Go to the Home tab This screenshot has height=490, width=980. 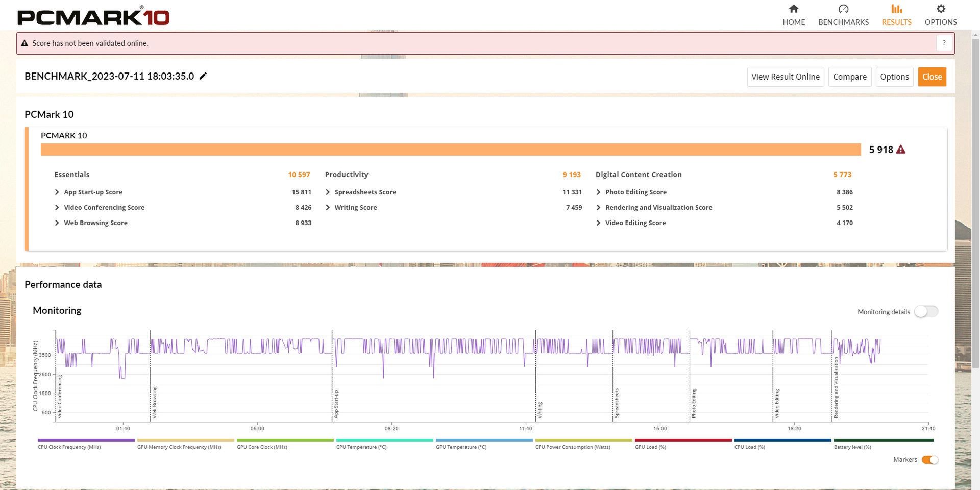click(x=794, y=15)
